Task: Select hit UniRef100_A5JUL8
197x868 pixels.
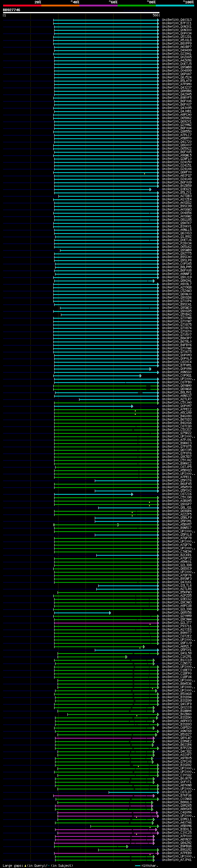Action: tap(177, 40)
